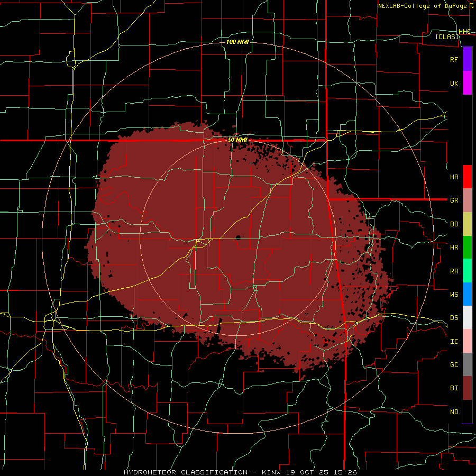Click the BD legend label

click(454, 224)
